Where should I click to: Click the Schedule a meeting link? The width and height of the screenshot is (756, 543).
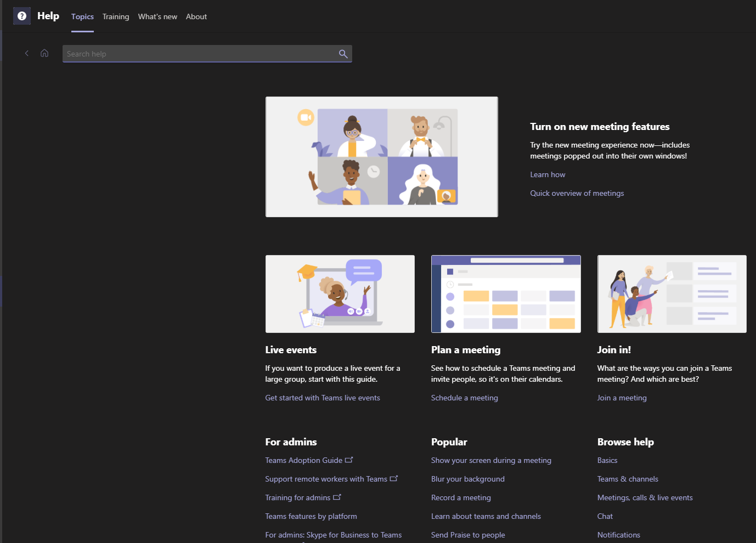tap(464, 398)
